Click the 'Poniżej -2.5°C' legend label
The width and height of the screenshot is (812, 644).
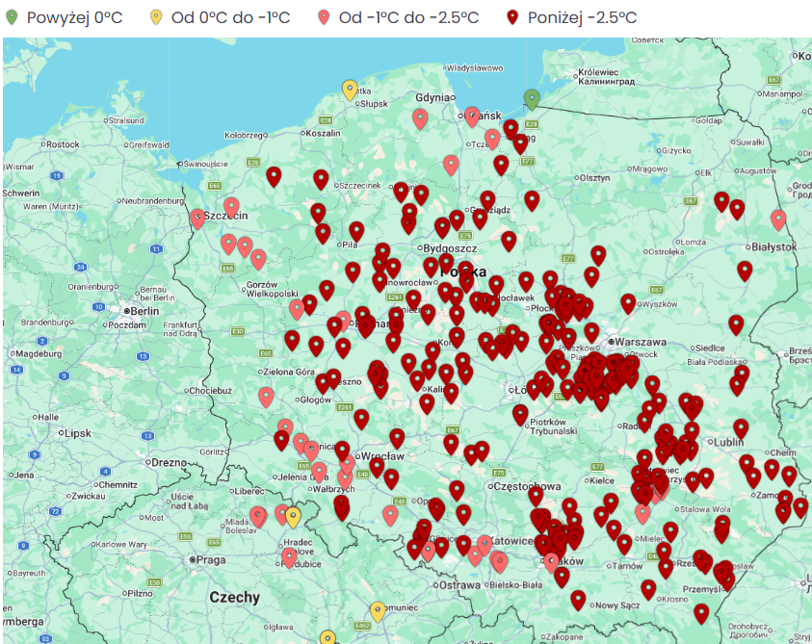(x=582, y=17)
